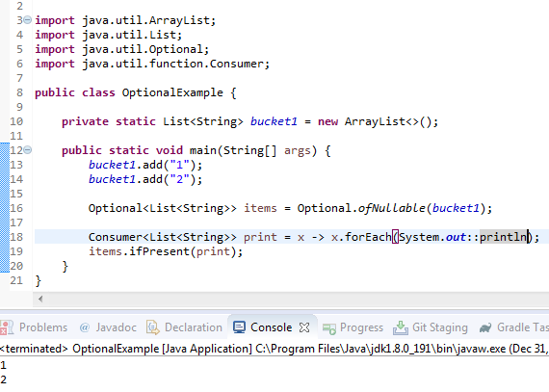549x392 pixels.
Task: Click the Javadoc @ icon
Action: click(x=85, y=327)
